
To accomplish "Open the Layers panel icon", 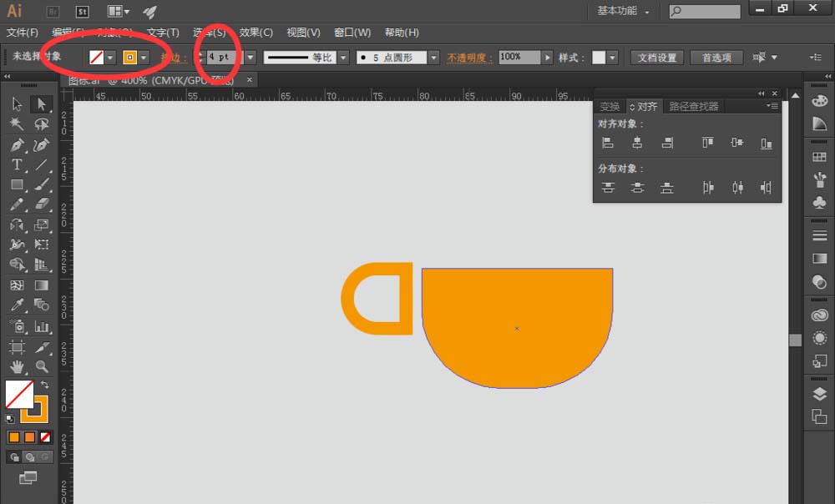I will [x=820, y=394].
